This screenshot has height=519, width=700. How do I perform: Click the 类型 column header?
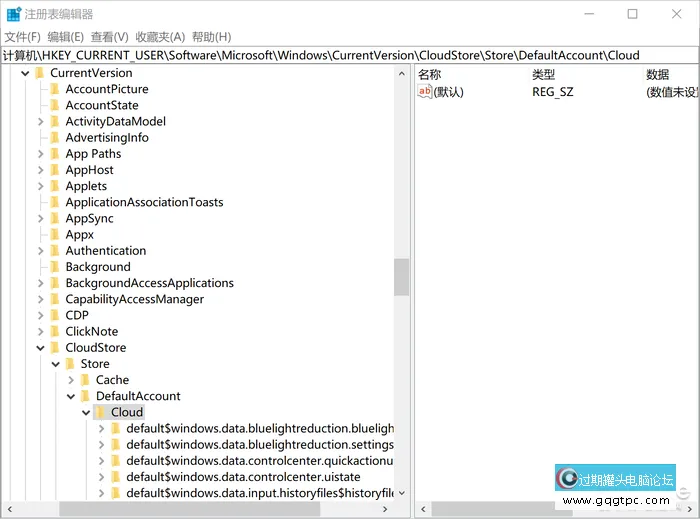[543, 74]
